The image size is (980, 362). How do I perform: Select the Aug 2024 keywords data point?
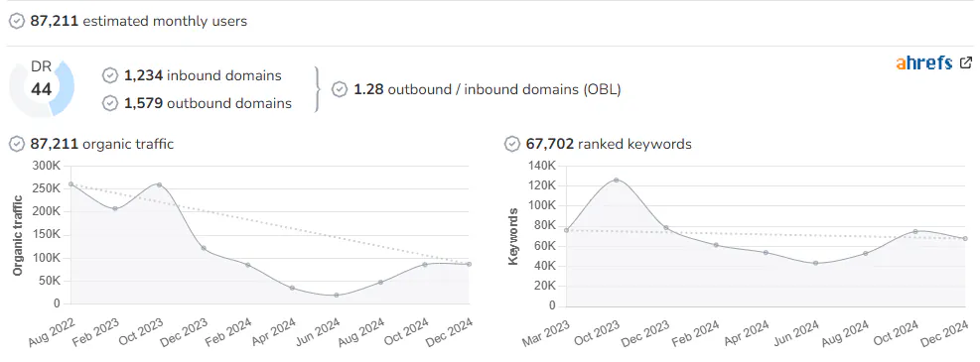coord(866,253)
